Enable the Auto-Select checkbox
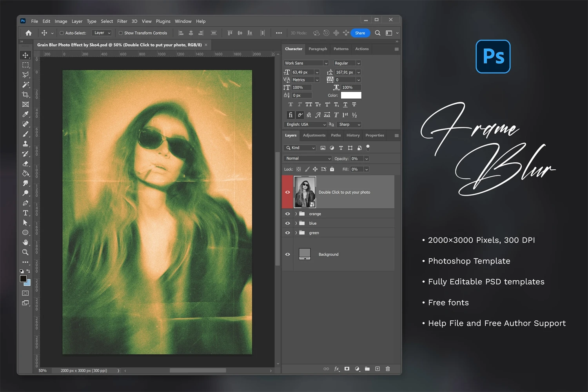This screenshot has height=392, width=588. tap(62, 33)
